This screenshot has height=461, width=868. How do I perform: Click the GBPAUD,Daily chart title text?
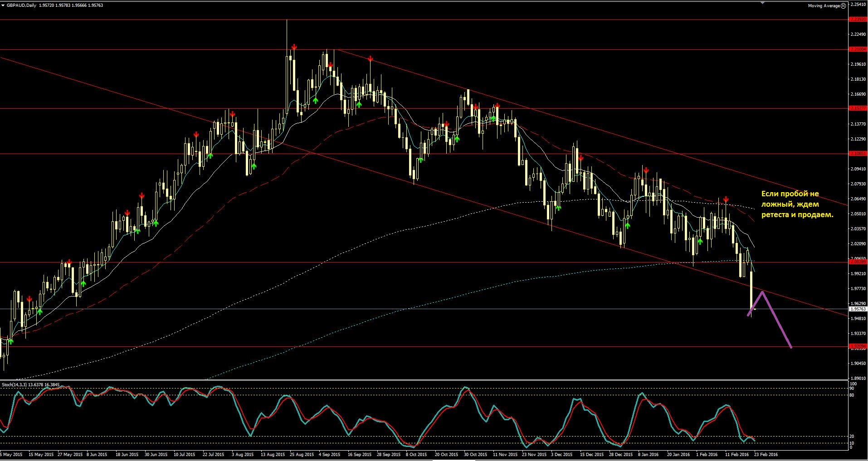pyautogui.click(x=21, y=5)
